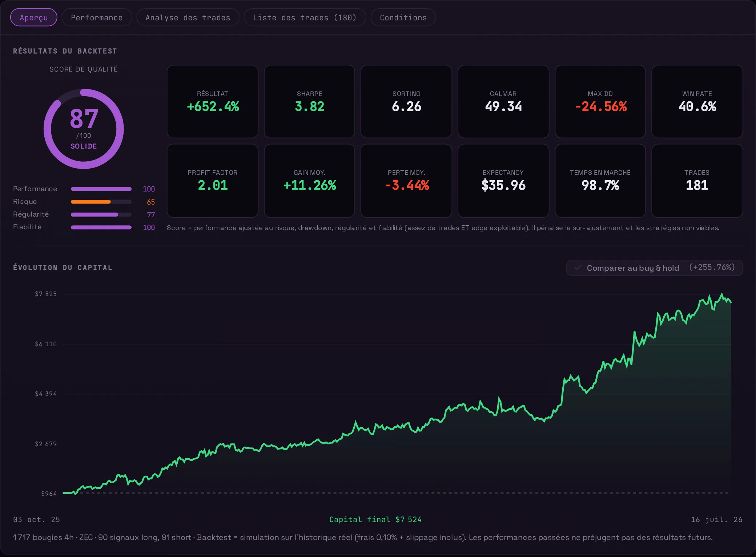
Task: Open Liste des trades (180) tab
Action: tap(305, 17)
